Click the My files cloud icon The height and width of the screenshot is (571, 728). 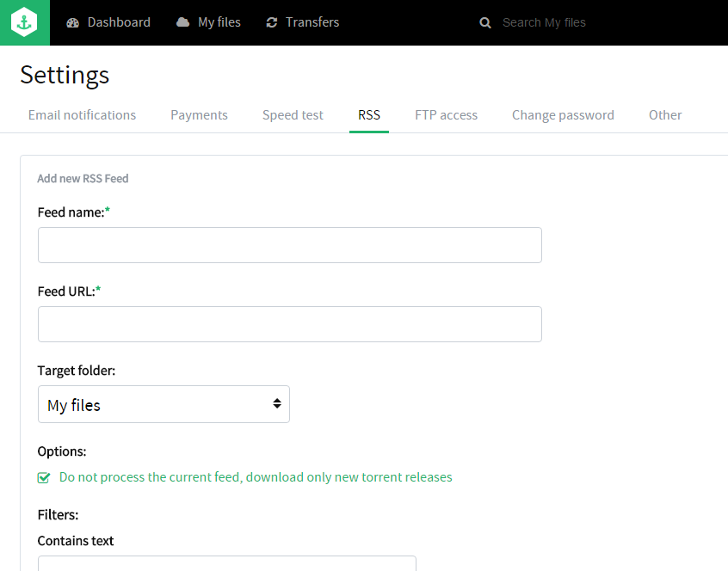(x=182, y=22)
